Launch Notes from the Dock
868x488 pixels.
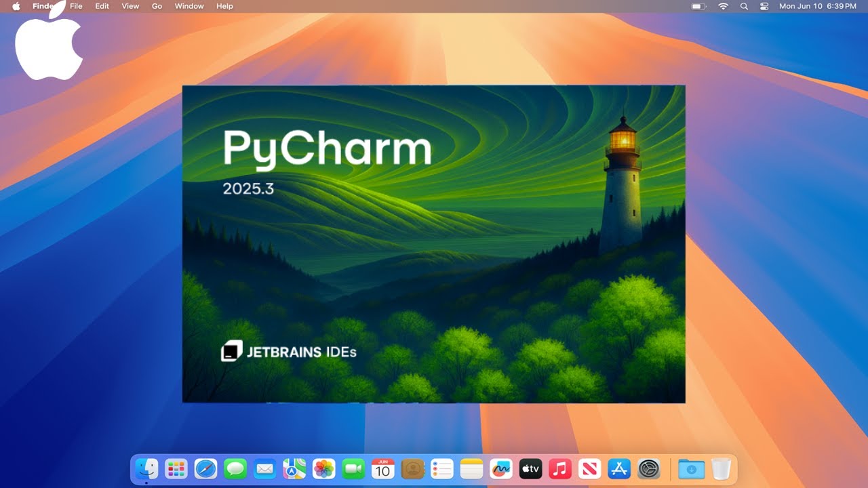(x=471, y=468)
